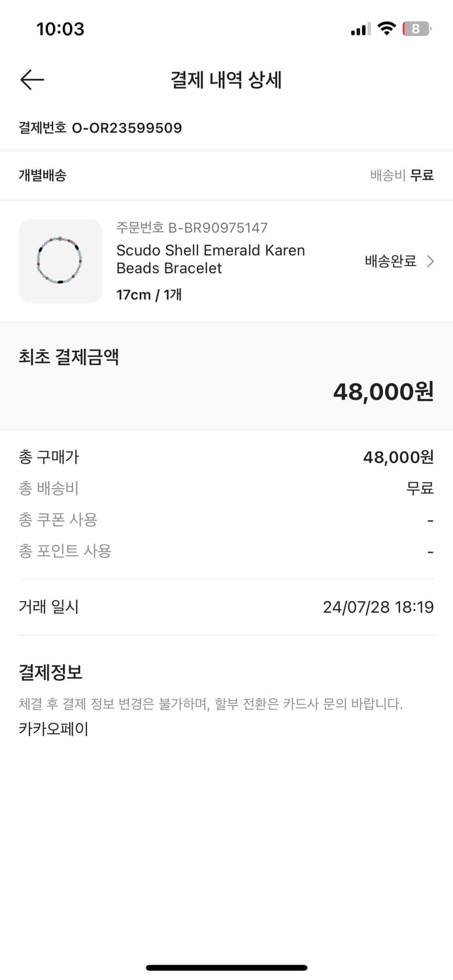Tap the clock showing 10:03

tap(58, 28)
